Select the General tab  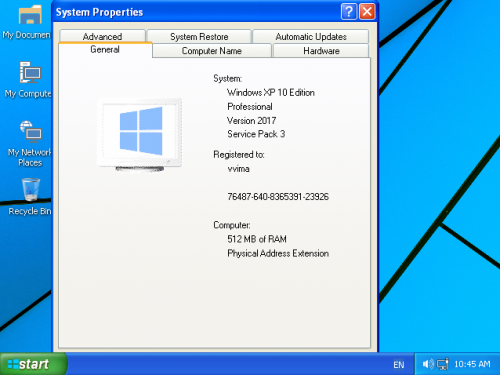point(105,50)
